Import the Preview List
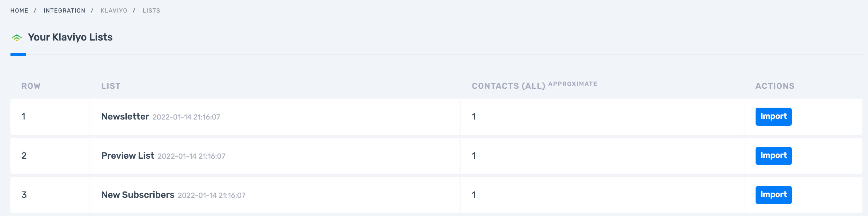This screenshot has height=216, width=868. (773, 156)
